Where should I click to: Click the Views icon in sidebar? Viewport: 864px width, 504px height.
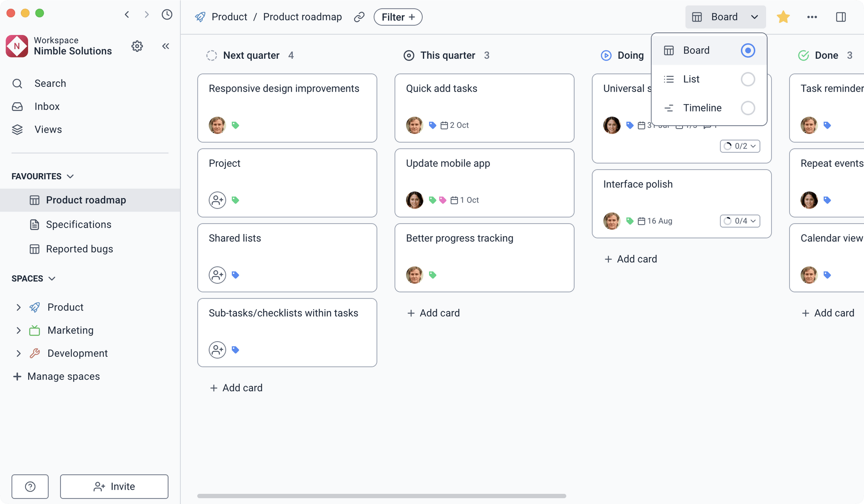pyautogui.click(x=17, y=129)
